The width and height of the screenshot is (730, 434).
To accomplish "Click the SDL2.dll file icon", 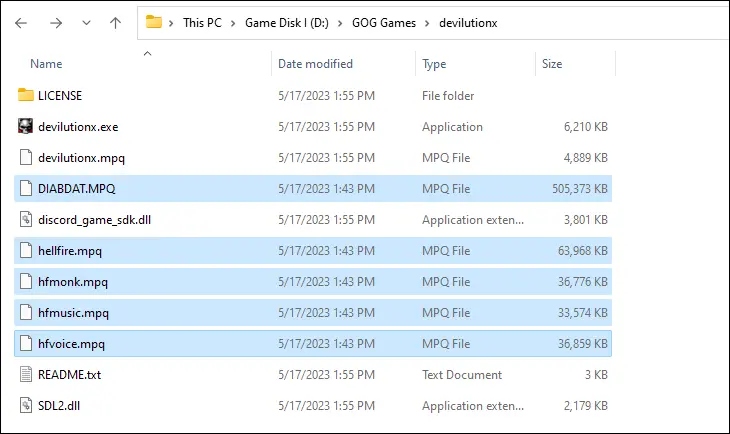I will point(26,405).
